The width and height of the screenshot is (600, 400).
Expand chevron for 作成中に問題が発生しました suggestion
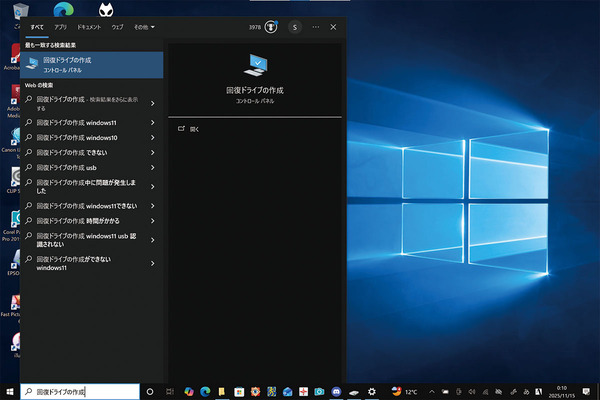(152, 186)
